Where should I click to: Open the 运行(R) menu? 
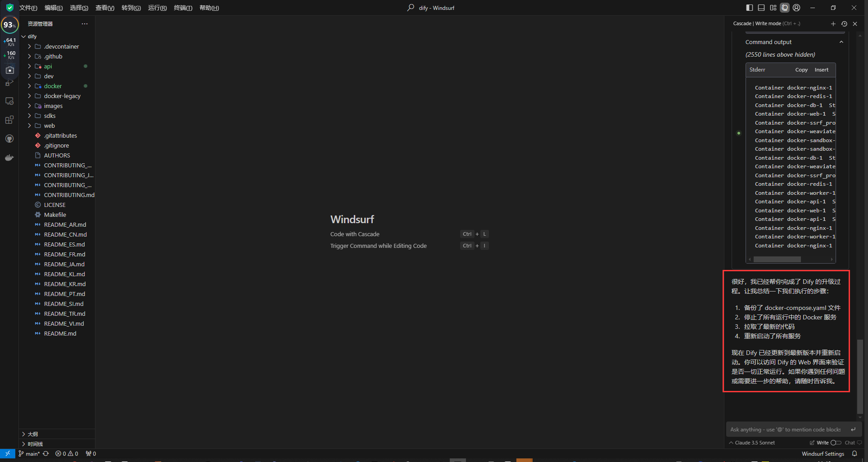click(157, 8)
